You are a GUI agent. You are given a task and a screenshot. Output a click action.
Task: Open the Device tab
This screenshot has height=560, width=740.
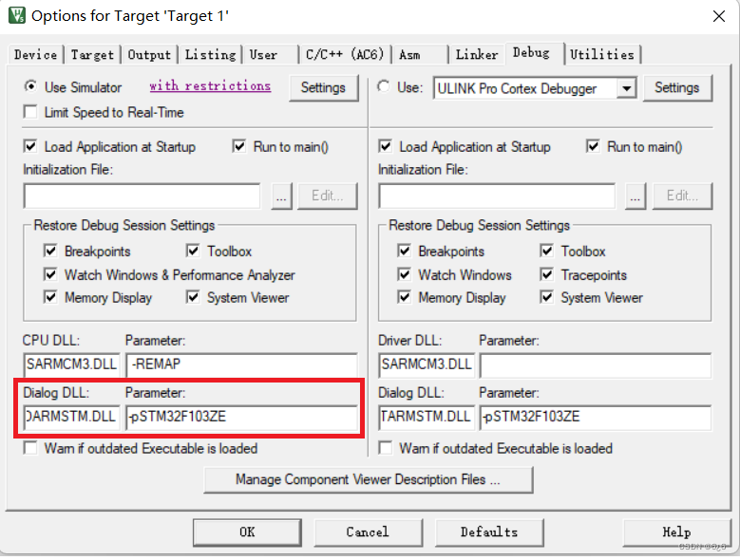click(x=35, y=55)
